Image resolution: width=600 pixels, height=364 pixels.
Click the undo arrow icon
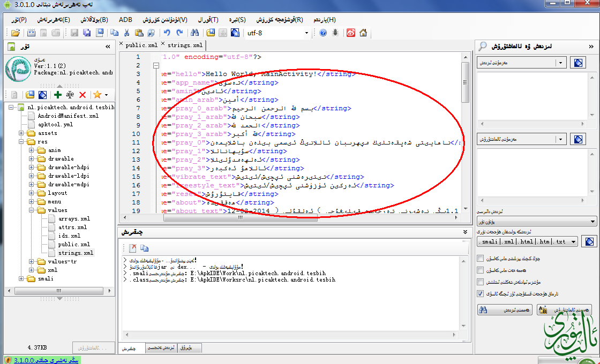[x=167, y=33]
